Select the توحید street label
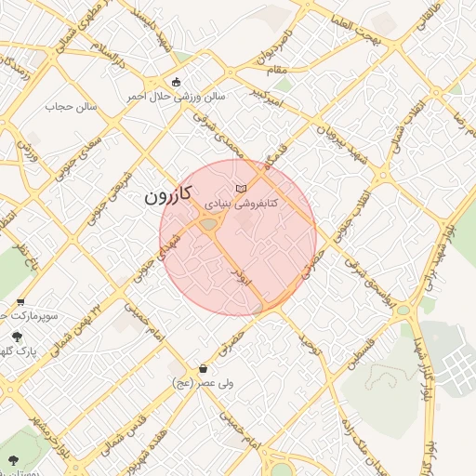The height and width of the screenshot is (476, 476). [311, 344]
